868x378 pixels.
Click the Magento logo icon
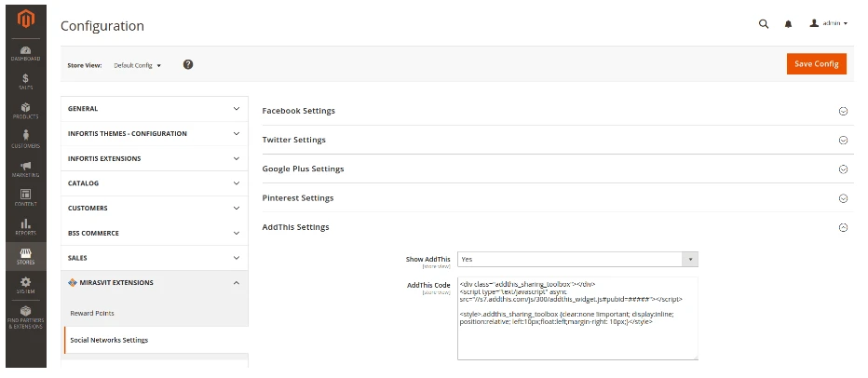[x=25, y=17]
